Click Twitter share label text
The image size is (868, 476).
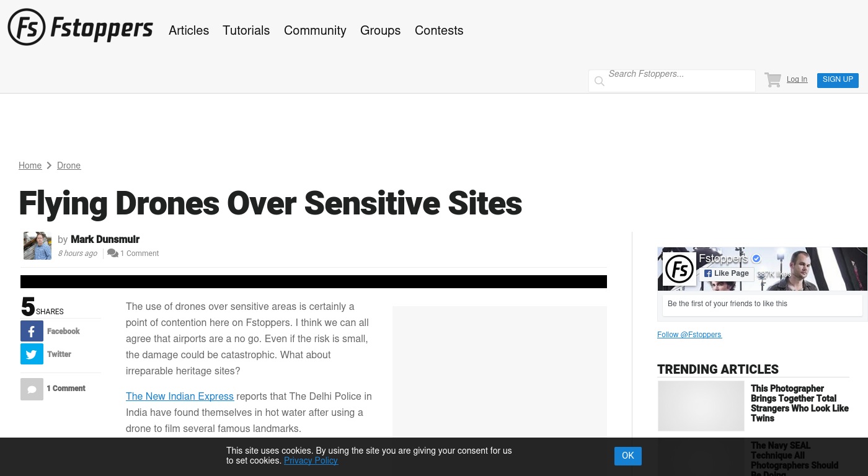tap(59, 355)
